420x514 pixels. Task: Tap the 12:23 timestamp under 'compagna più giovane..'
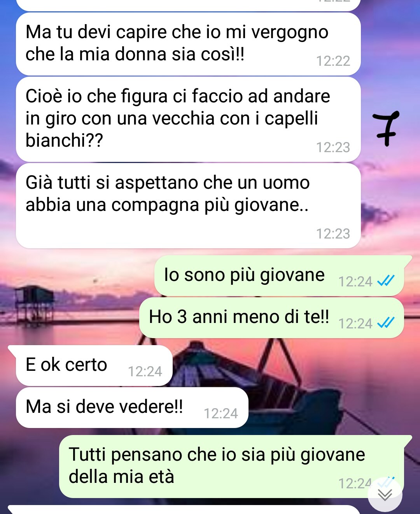coord(333,234)
